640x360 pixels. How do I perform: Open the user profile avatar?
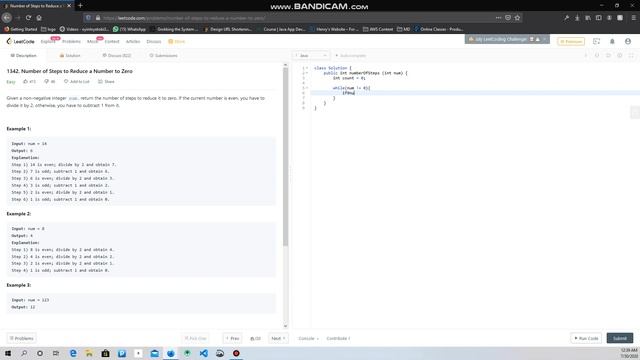point(628,41)
